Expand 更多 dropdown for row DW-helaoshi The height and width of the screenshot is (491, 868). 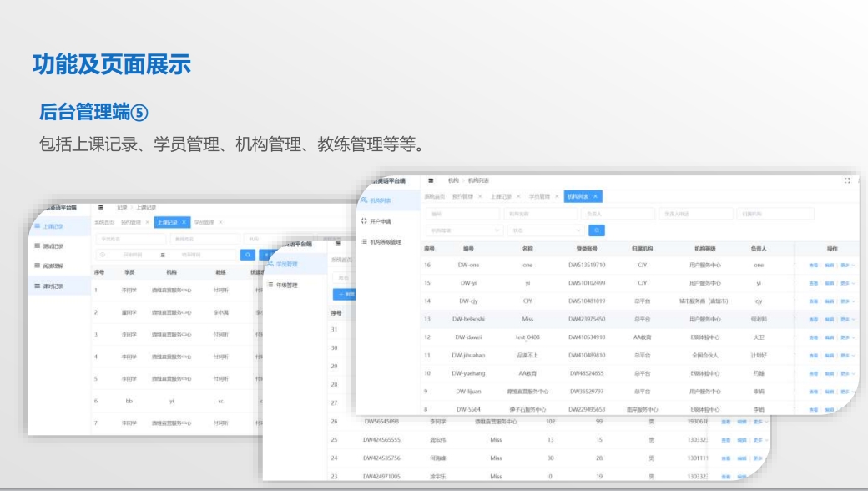click(847, 320)
